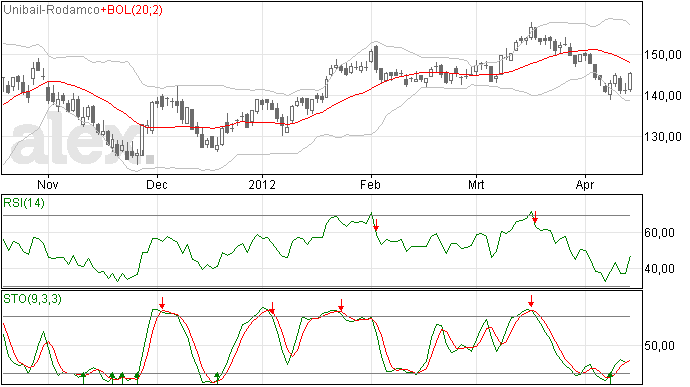Click the RSI sell arrow in late March
The image size is (690, 387).
point(535,217)
